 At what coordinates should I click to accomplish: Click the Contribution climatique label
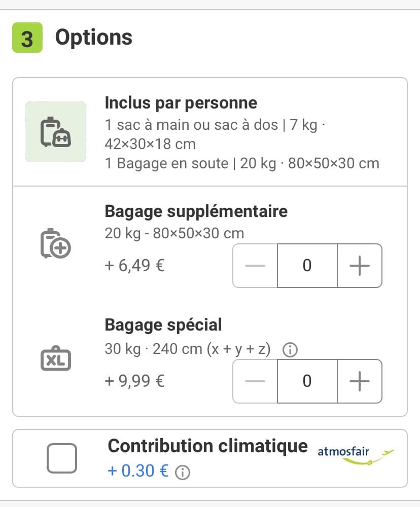point(207,446)
